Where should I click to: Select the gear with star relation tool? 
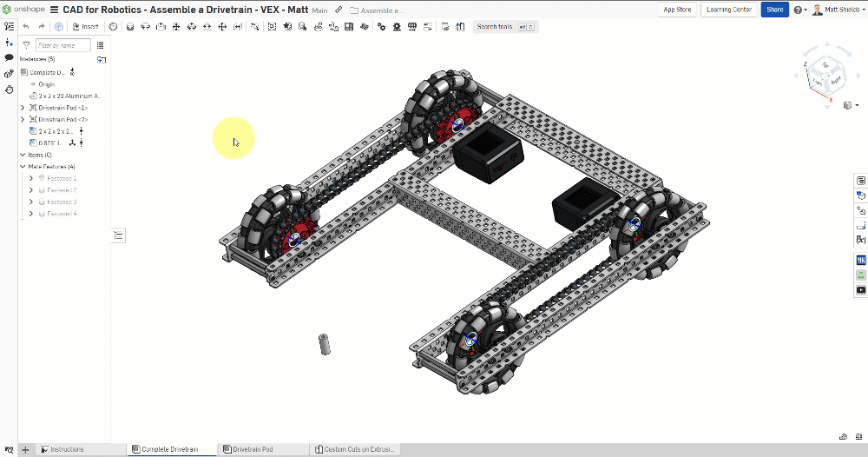pyautogui.click(x=397, y=27)
